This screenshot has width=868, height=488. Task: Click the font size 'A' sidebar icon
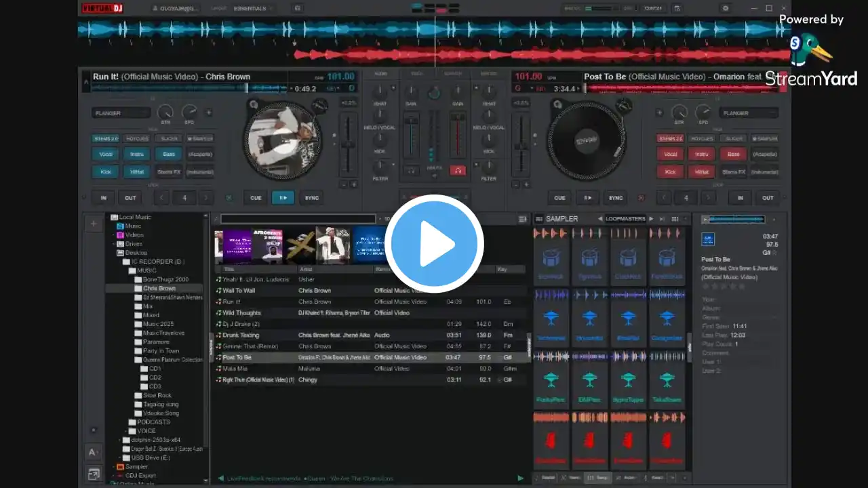coord(93,452)
